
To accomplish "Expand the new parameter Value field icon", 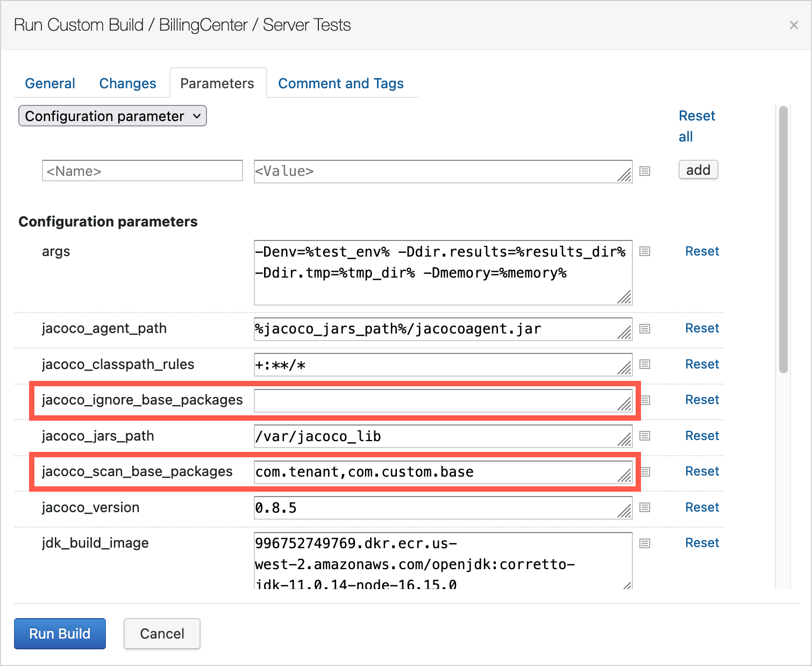I will (x=645, y=171).
